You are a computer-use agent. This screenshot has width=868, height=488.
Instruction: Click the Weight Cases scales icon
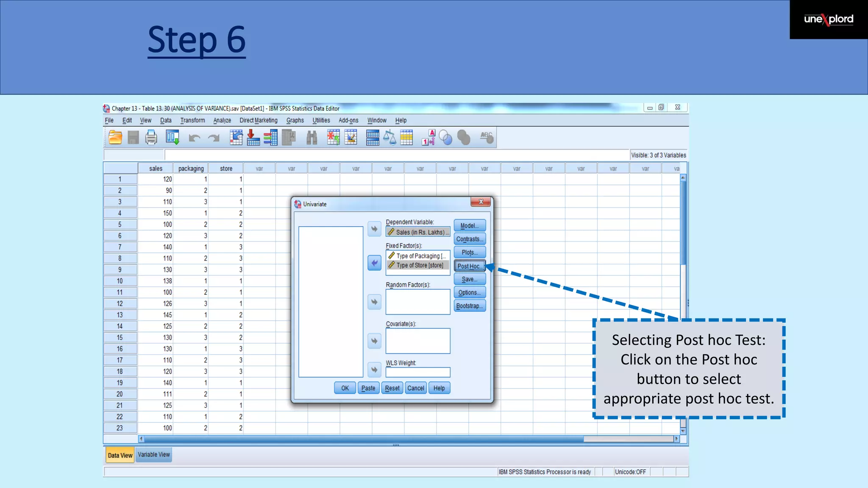[389, 138]
